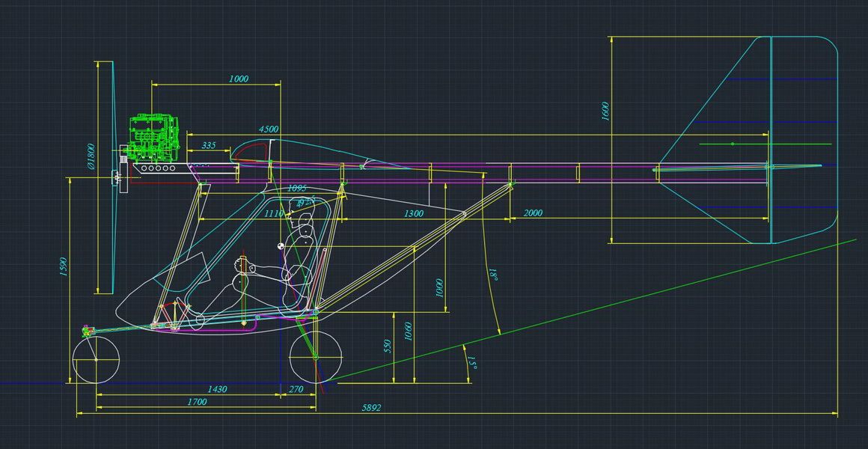This screenshot has height=449, width=868.
Task: Select the 15° angle annotation
Action: point(472,361)
